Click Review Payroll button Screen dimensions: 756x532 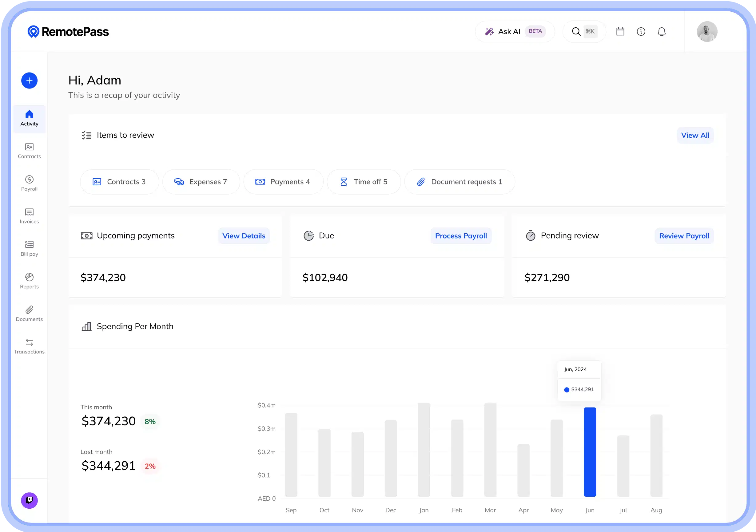(684, 236)
